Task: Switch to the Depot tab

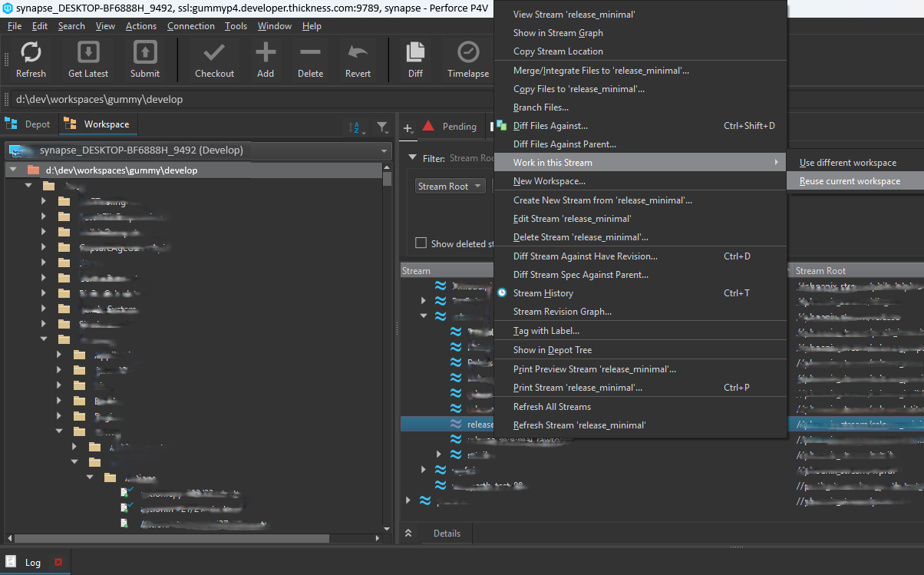Action: [x=29, y=124]
